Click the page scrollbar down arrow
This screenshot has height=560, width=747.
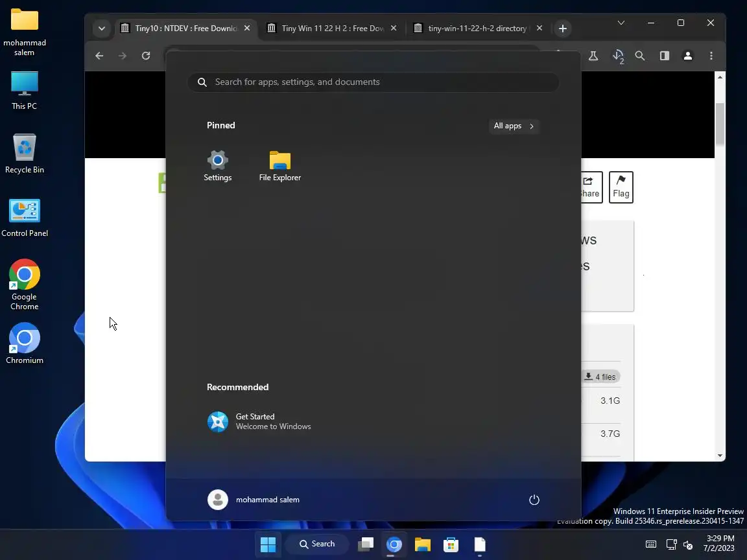[x=720, y=456]
